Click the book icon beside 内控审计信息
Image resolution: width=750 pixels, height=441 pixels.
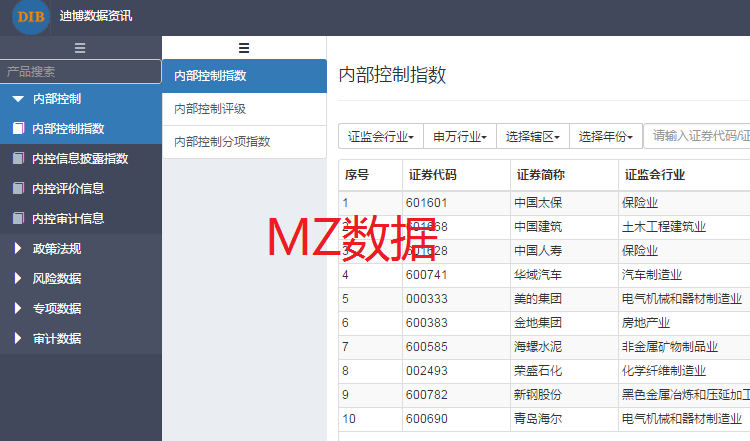(18, 219)
